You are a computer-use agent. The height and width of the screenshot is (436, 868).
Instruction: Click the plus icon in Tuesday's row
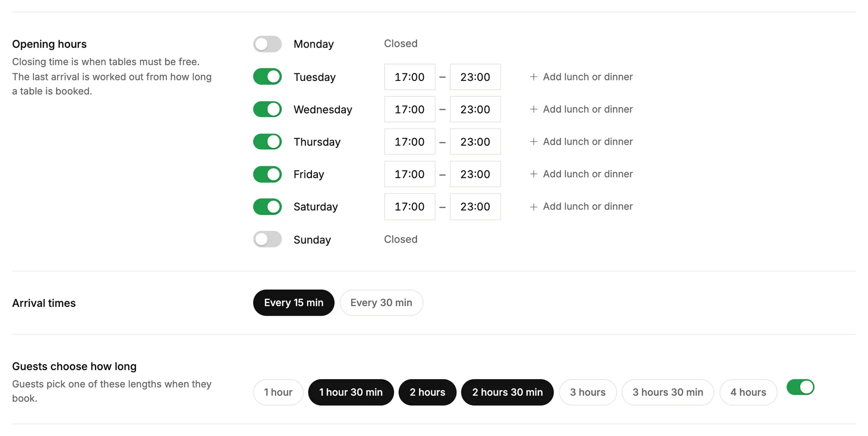533,77
